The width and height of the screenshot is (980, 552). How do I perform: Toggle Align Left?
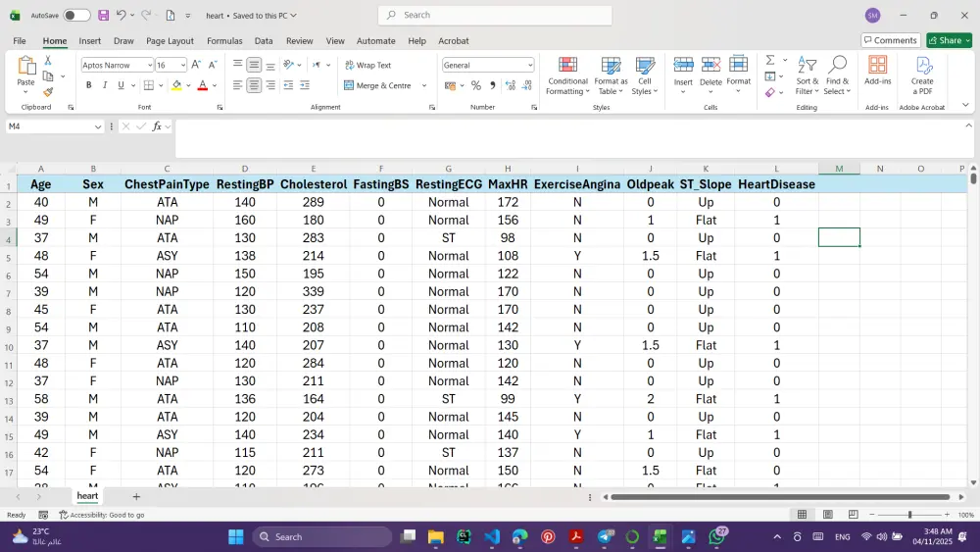click(237, 85)
